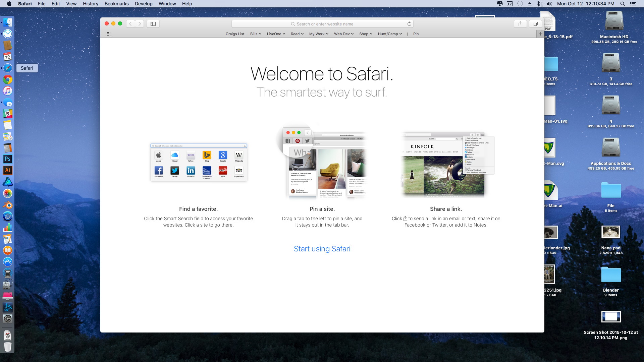644x362 pixels.
Task: Launch Photoshop from the Dock
Action: pyautogui.click(x=8, y=159)
